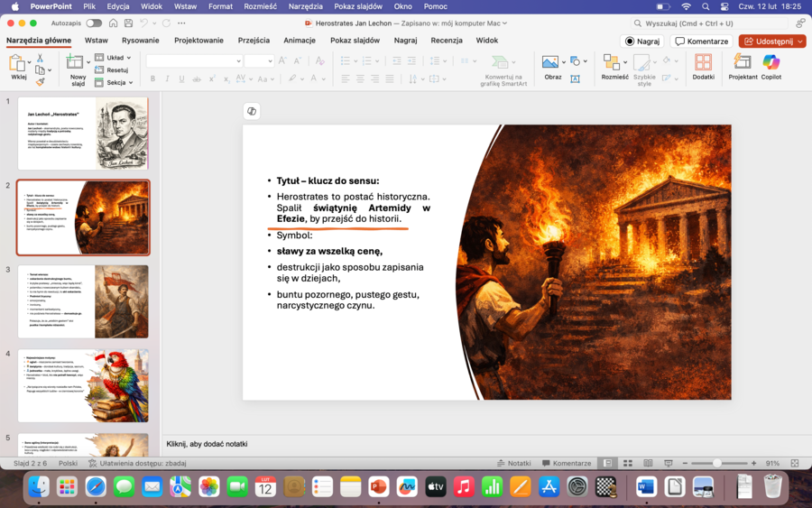Click the Nagraj record button
The width and height of the screenshot is (812, 508).
pyautogui.click(x=641, y=41)
